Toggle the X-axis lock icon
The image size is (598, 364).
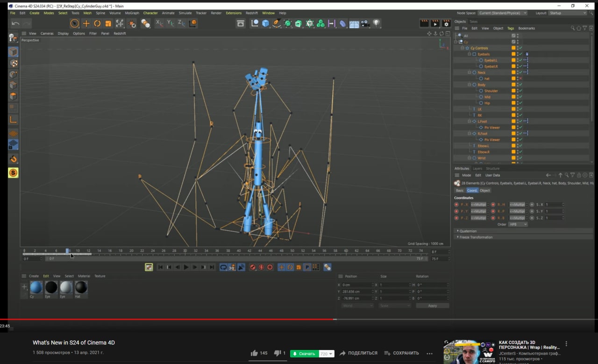159,23
